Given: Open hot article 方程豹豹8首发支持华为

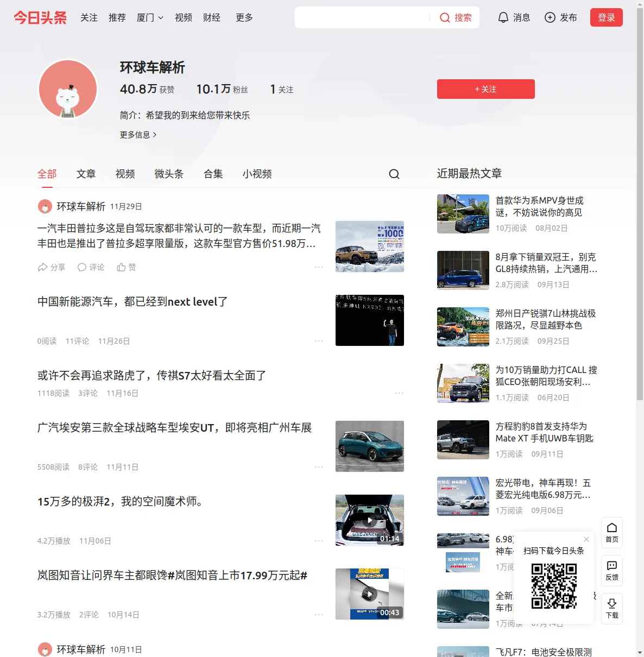Looking at the screenshot, I should [545, 432].
